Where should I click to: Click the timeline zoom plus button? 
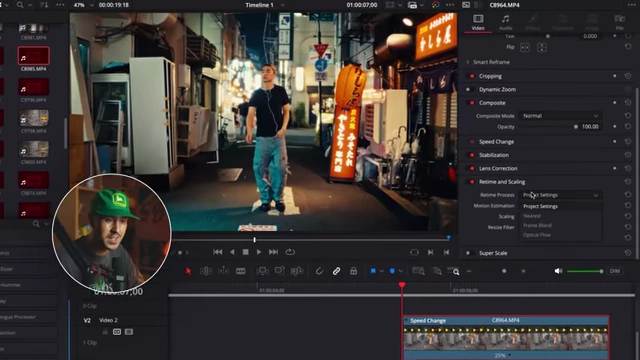523,271
